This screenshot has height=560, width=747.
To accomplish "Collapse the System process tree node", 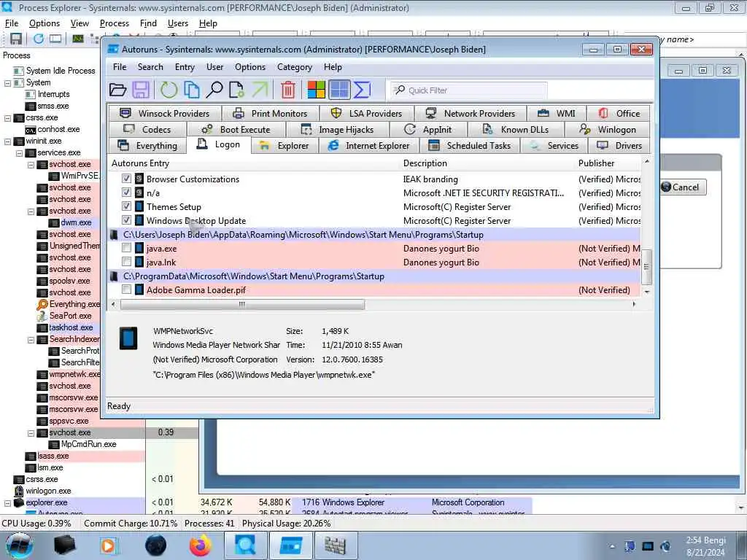I will point(7,83).
